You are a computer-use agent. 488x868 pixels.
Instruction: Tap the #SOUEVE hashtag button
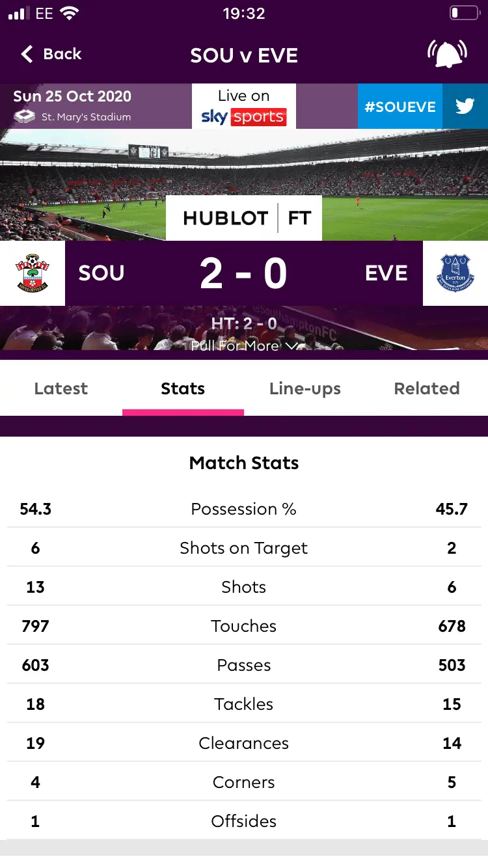pos(400,107)
